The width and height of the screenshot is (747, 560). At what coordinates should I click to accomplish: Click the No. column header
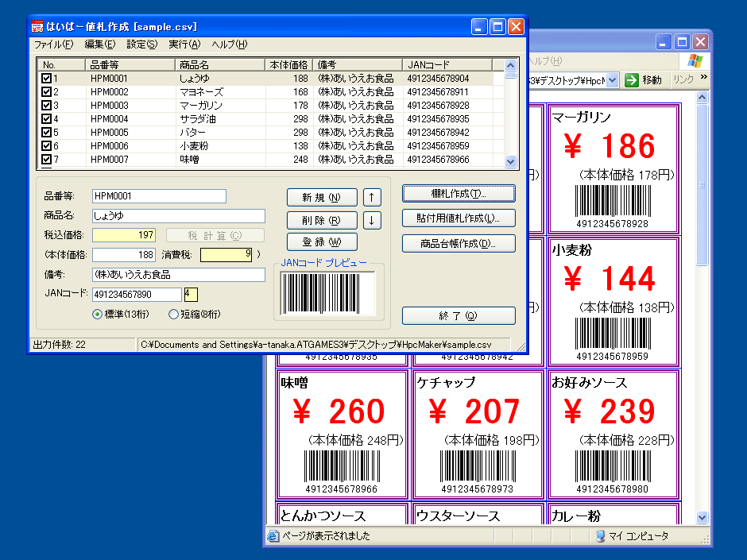[61, 65]
